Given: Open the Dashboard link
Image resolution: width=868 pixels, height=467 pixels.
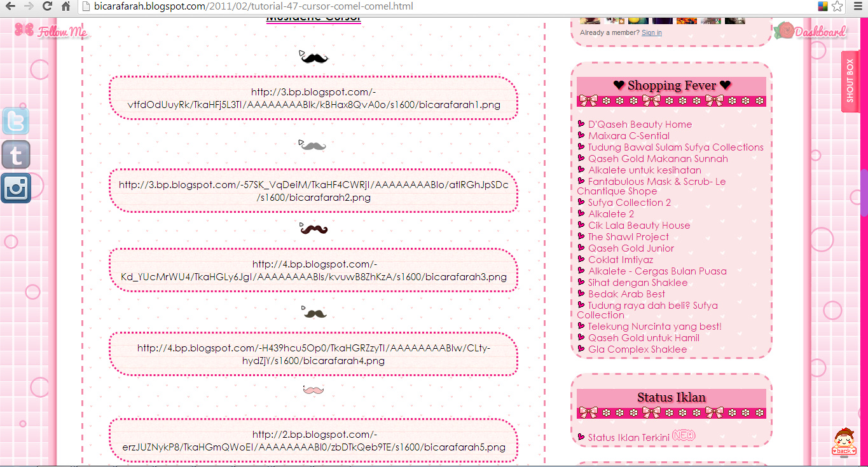Looking at the screenshot, I should [x=811, y=31].
